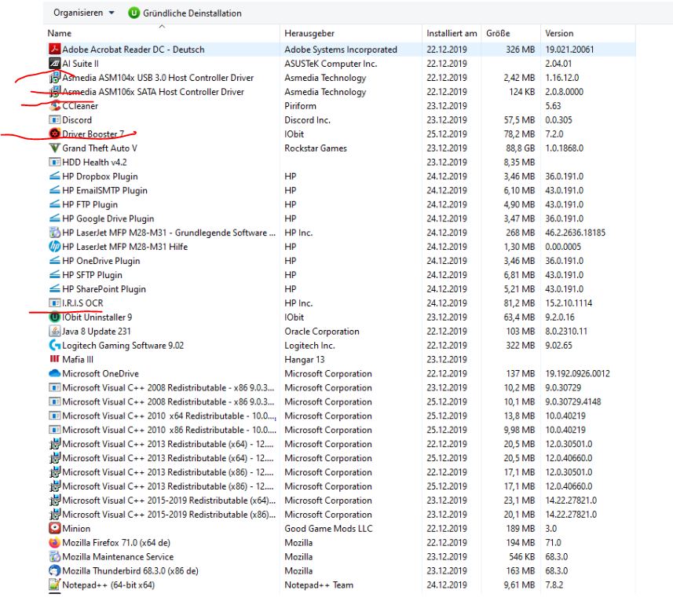Screen dimensions: 673x616
Task: Click the Mafia III icon
Action: pos(54,359)
